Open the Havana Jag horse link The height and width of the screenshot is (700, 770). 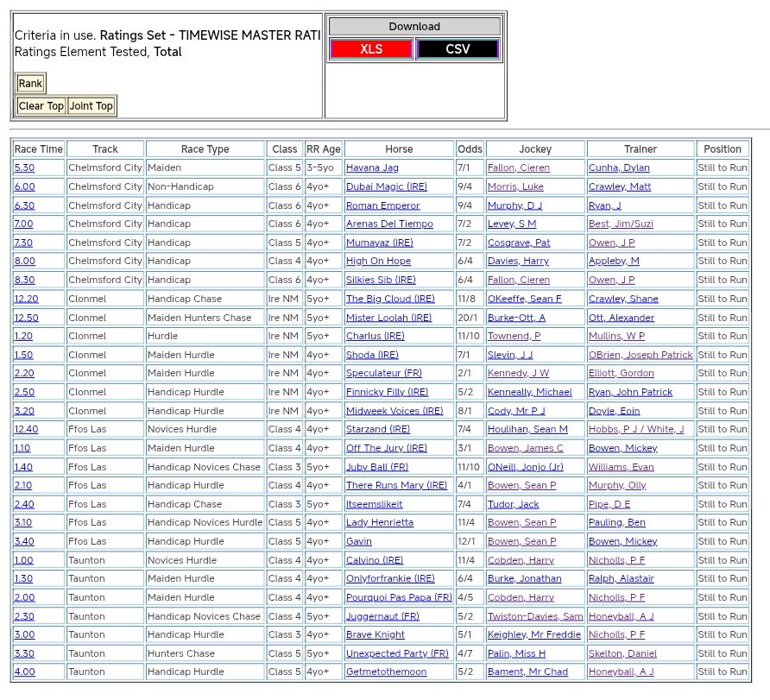coord(372,167)
